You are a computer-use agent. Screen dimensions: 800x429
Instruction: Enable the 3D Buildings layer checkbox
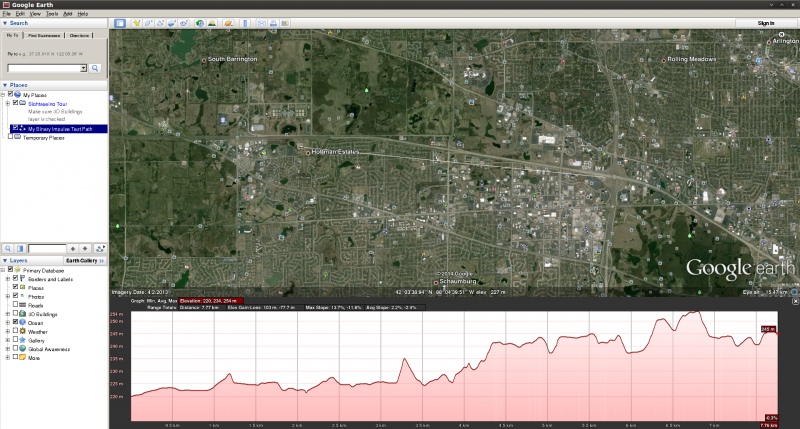(15, 314)
